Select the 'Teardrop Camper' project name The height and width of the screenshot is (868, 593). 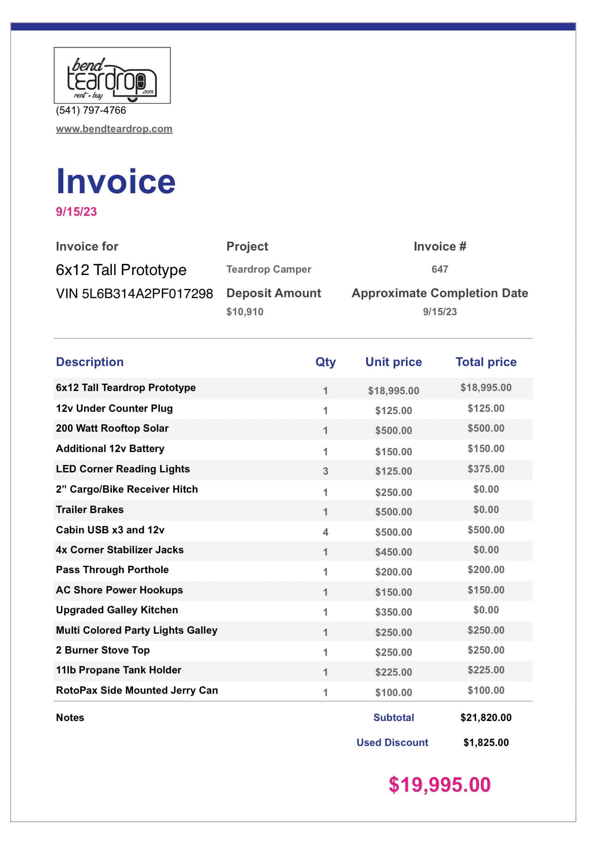(269, 269)
